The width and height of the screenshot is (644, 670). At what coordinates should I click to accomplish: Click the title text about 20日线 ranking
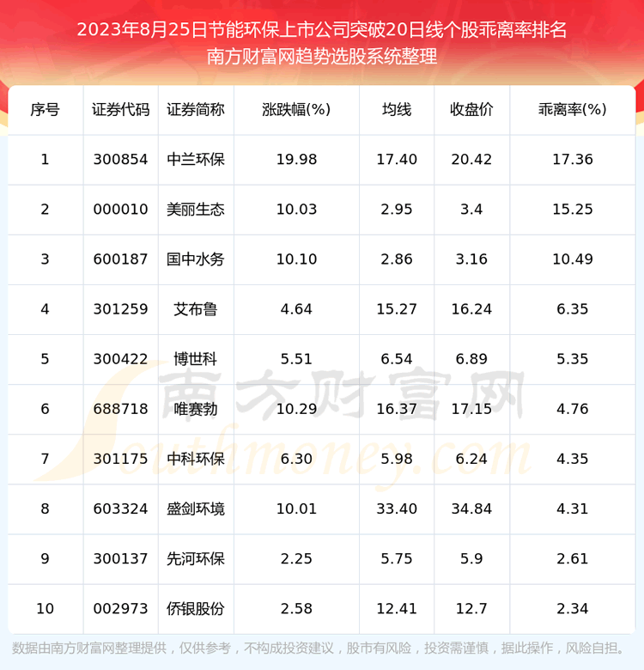coord(322,29)
